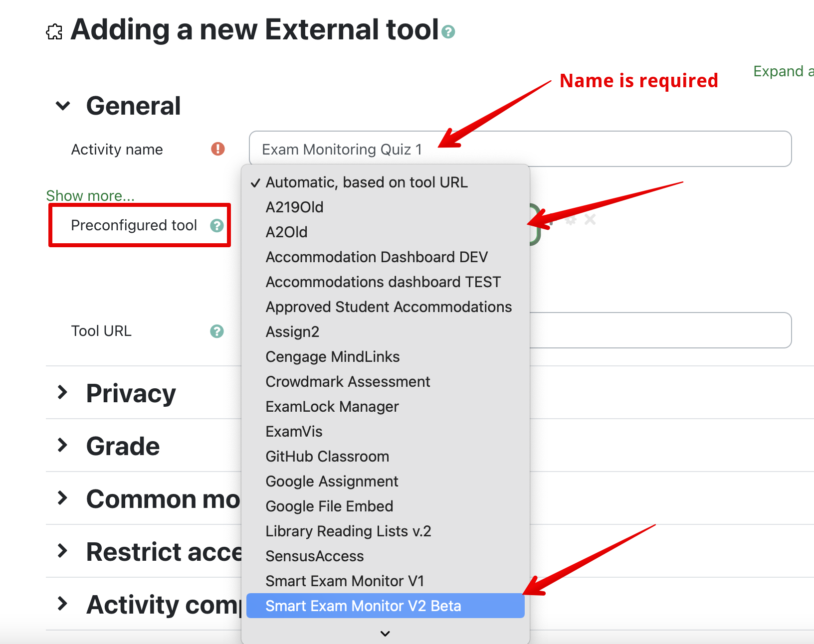The width and height of the screenshot is (814, 644).
Task: Click the red required icon by Activity name
Action: [217, 149]
